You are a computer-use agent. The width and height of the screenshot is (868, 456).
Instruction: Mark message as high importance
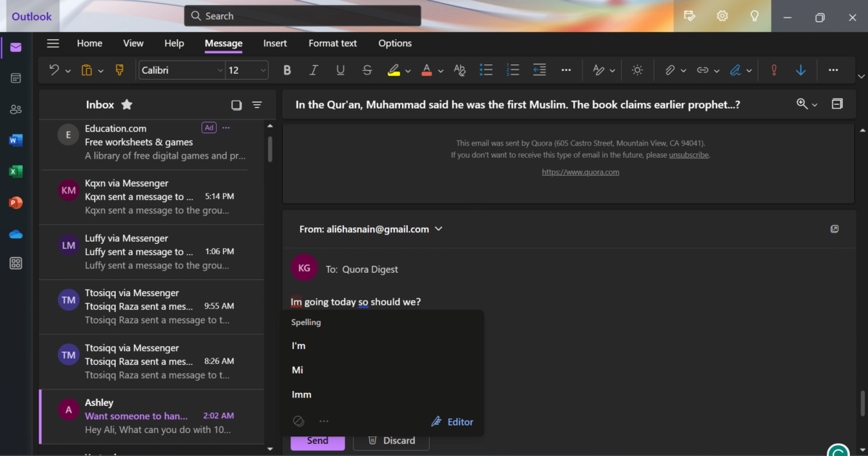[x=774, y=70]
